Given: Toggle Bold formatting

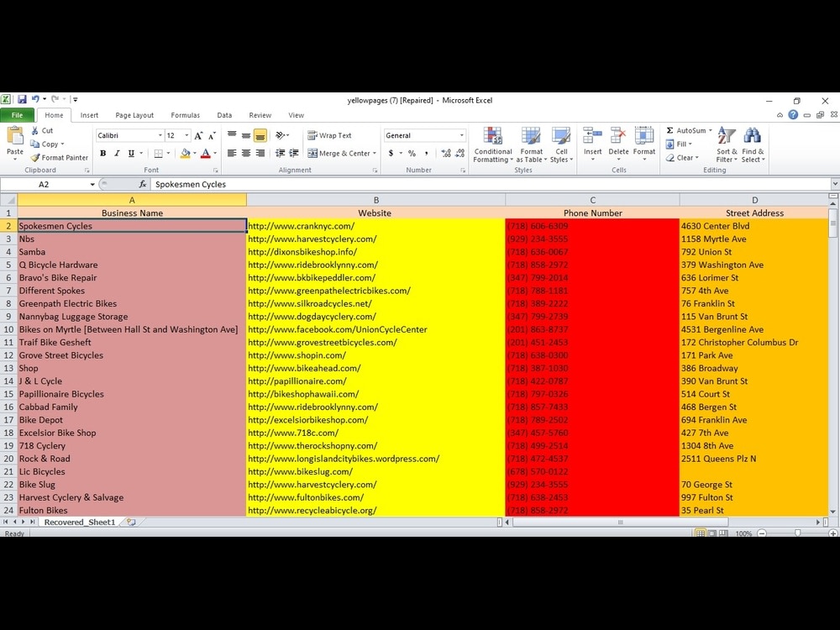Looking at the screenshot, I should pyautogui.click(x=102, y=153).
